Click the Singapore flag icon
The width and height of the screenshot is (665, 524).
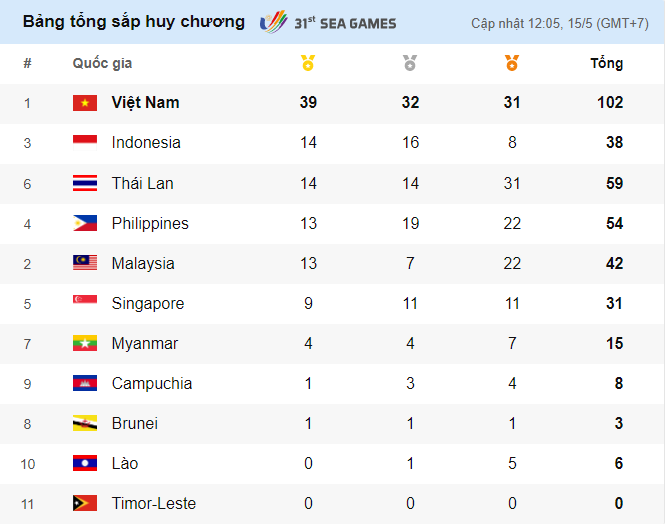[85, 303]
